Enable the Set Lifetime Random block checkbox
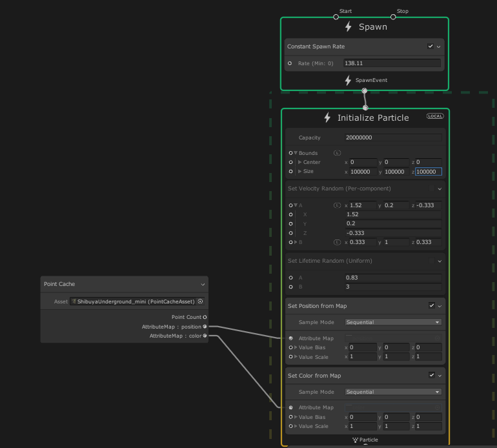Viewport: 497px width, 448px height. coord(432,261)
